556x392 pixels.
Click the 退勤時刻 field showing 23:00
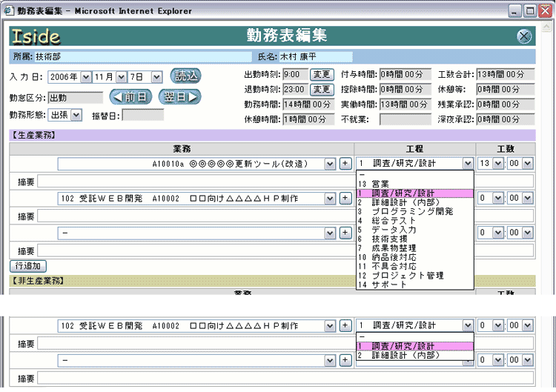[295, 90]
